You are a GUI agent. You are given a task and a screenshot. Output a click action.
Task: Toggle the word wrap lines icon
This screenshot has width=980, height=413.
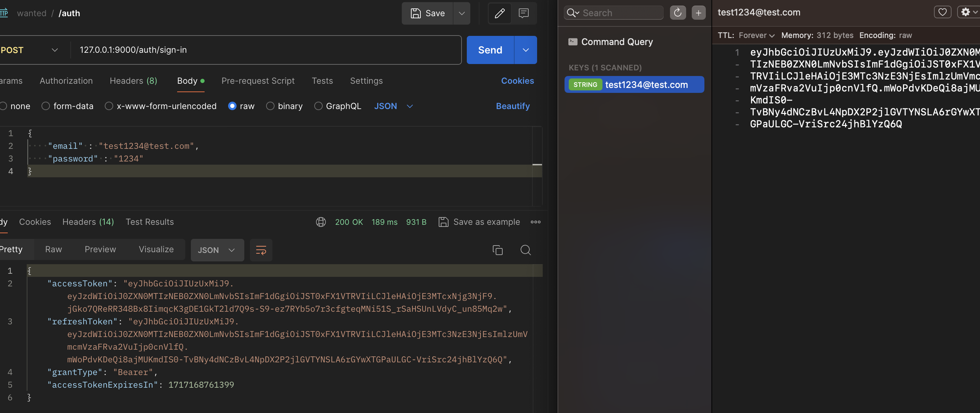tap(261, 250)
